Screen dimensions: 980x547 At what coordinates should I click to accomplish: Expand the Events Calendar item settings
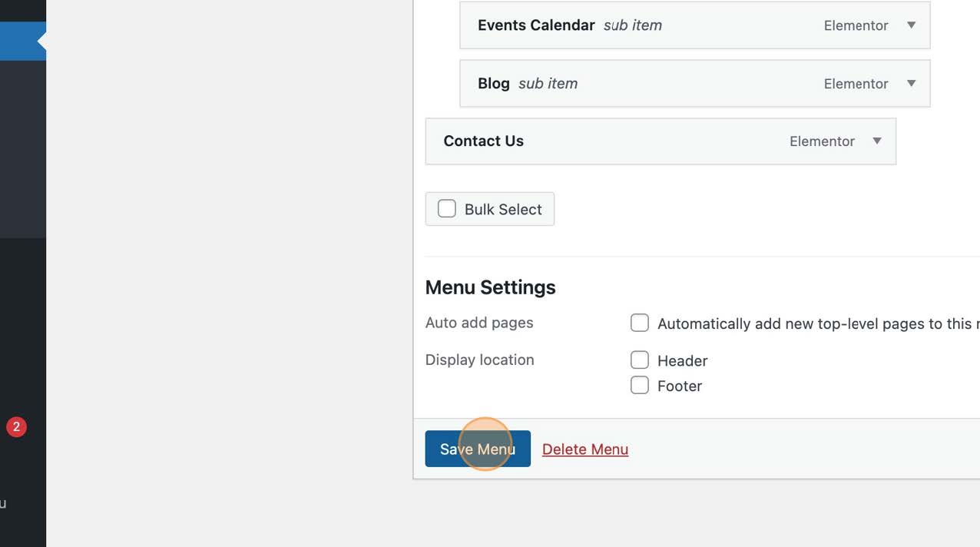point(911,25)
